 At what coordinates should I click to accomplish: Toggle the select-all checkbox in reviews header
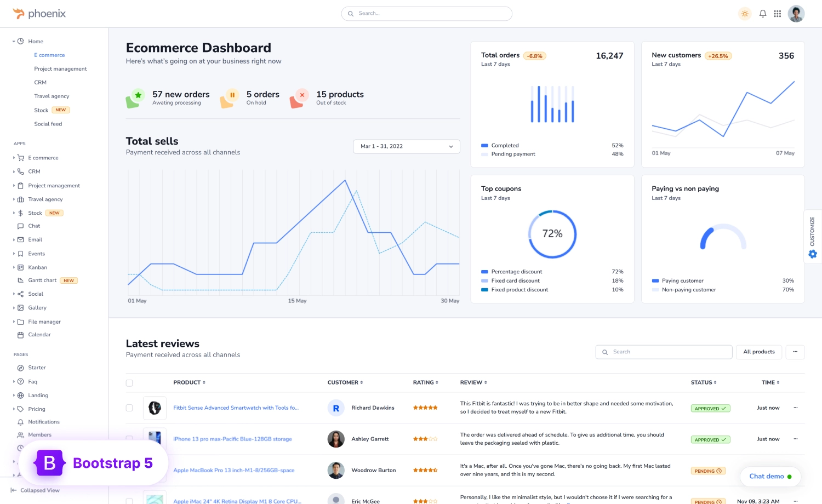(x=129, y=383)
